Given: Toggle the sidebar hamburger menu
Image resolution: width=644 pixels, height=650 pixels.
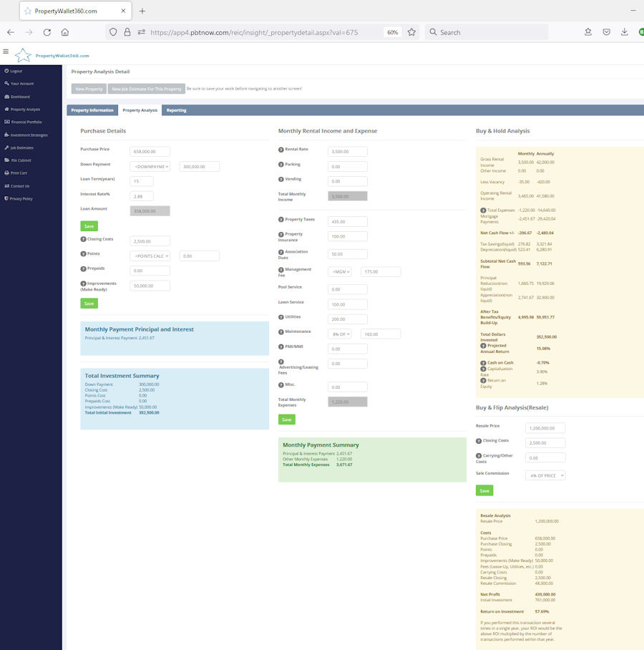Looking at the screenshot, I should click(6, 52).
